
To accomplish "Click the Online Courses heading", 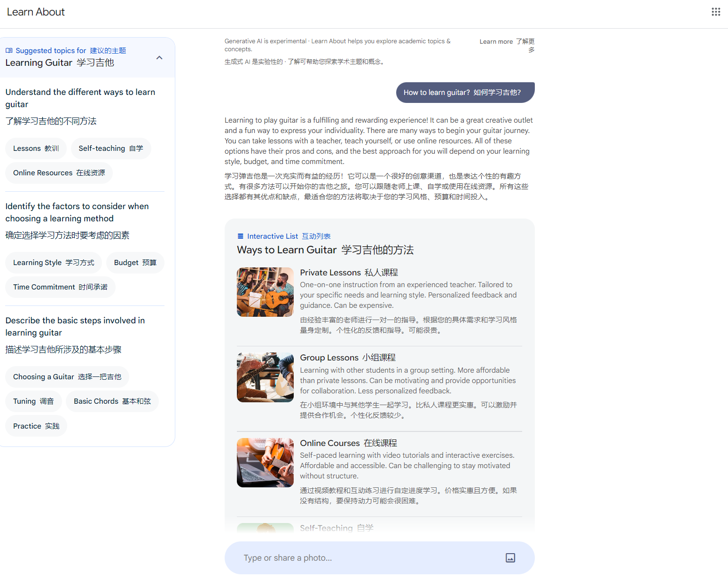I will click(x=349, y=443).
